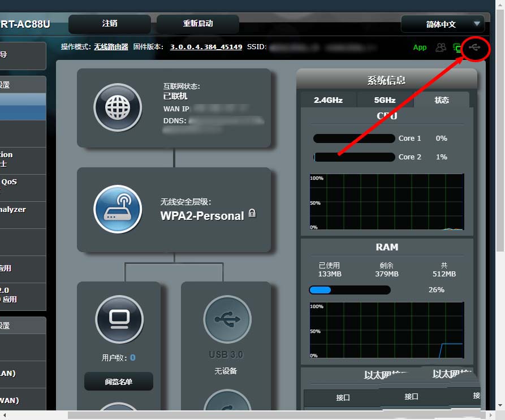Click the RAM usage progress bar
The image size is (505, 420).
(349, 290)
